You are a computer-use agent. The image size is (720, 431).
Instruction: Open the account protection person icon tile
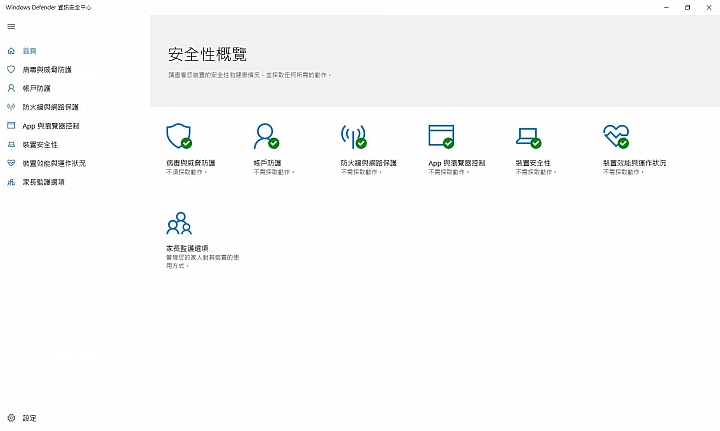tap(266, 136)
